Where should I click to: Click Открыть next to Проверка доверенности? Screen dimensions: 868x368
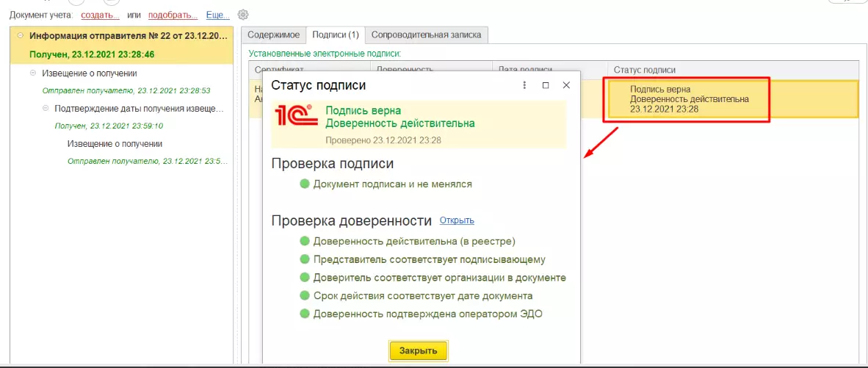pyautogui.click(x=457, y=220)
